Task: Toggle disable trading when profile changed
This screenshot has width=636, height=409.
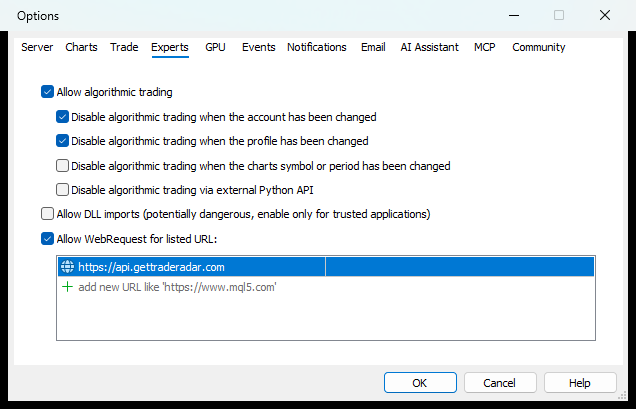Action: click(x=62, y=141)
